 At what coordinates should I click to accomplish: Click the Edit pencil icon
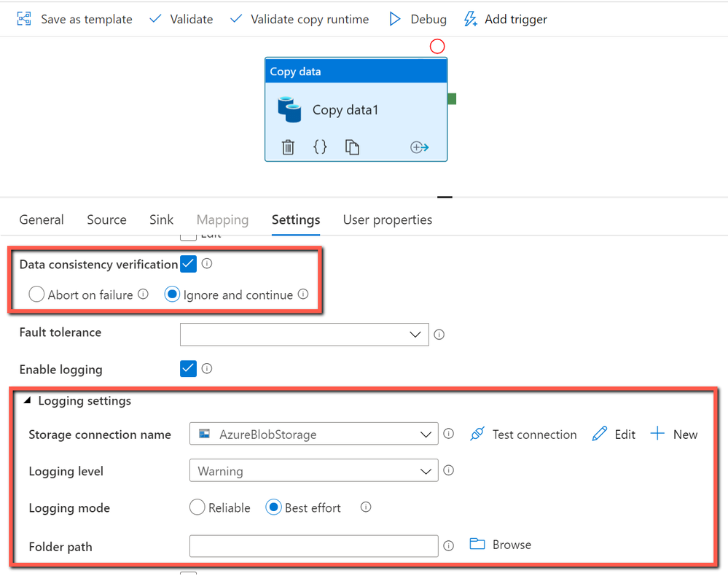600,434
